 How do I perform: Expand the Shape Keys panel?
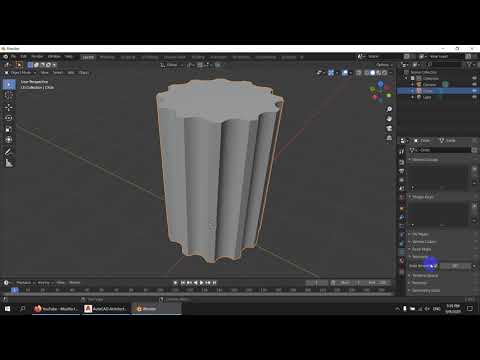(x=423, y=197)
